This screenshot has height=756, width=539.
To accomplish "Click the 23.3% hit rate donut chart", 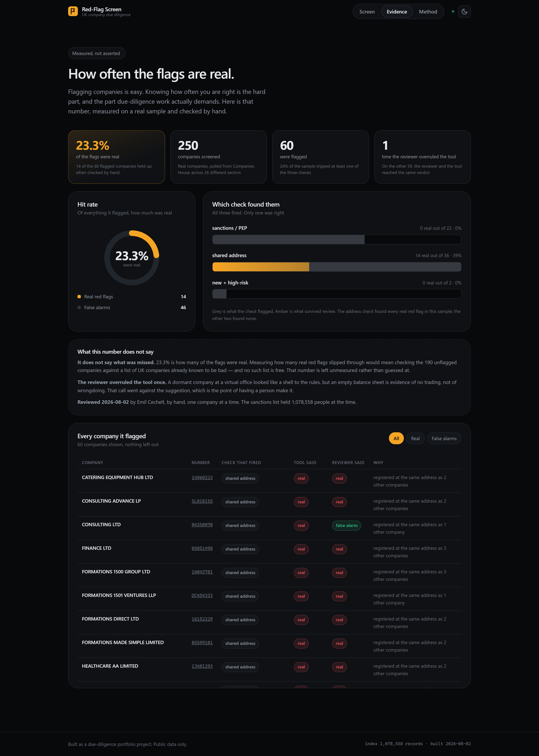I will point(132,257).
